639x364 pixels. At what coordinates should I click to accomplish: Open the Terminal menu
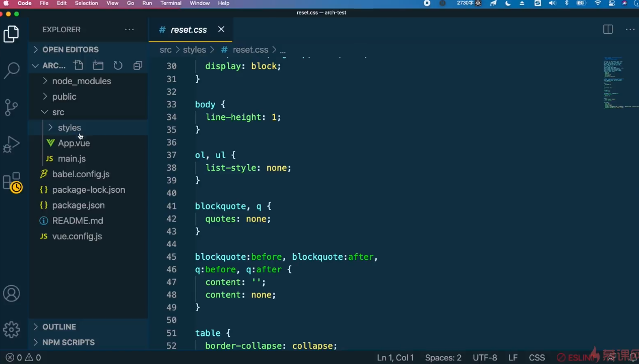click(171, 3)
